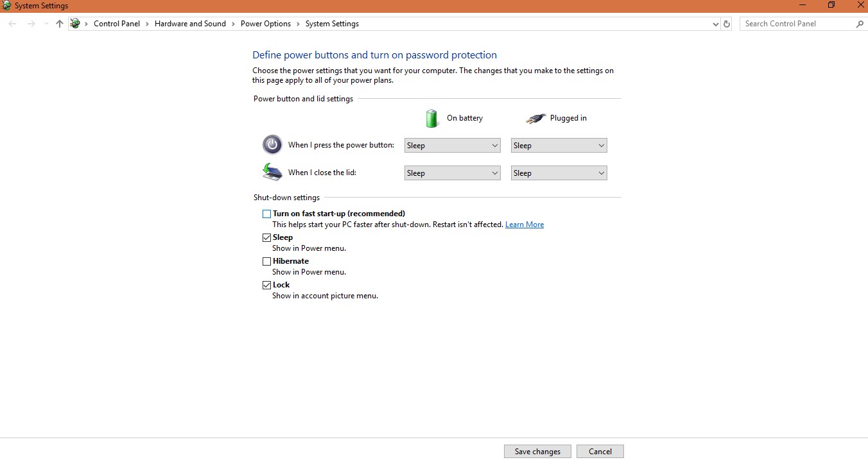This screenshot has width=868, height=460.
Task: Click the Hibernate label text
Action: click(291, 261)
